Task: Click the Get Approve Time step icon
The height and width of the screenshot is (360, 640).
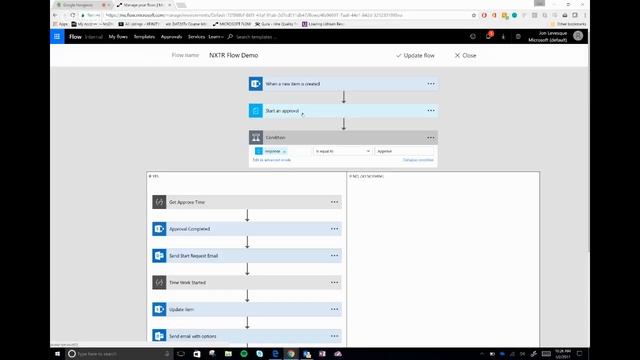Action: coord(159,202)
